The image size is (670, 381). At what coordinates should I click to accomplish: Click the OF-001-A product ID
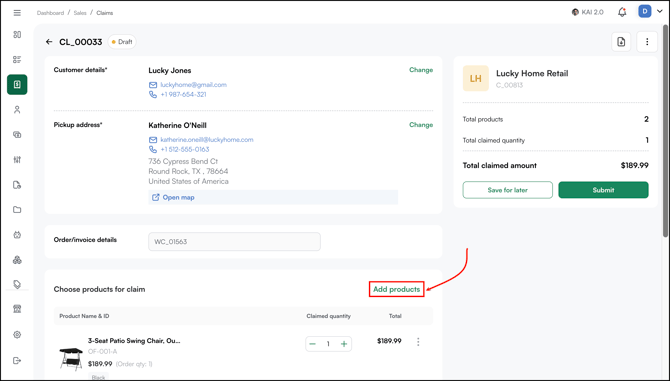point(103,352)
